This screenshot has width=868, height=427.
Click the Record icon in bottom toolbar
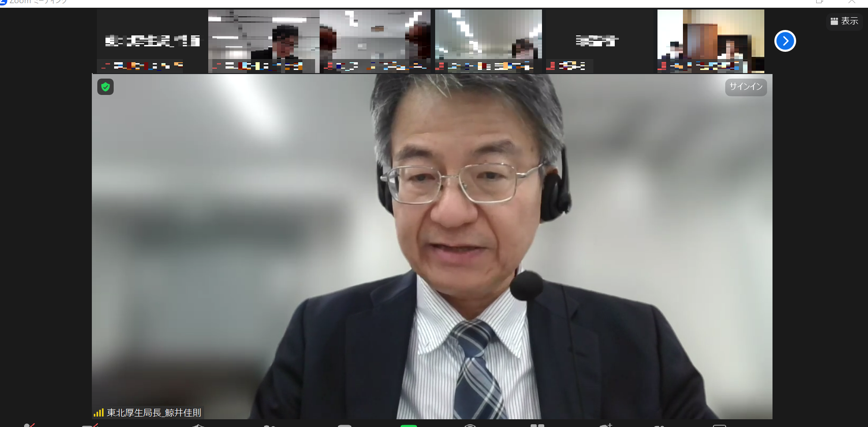click(x=470, y=425)
